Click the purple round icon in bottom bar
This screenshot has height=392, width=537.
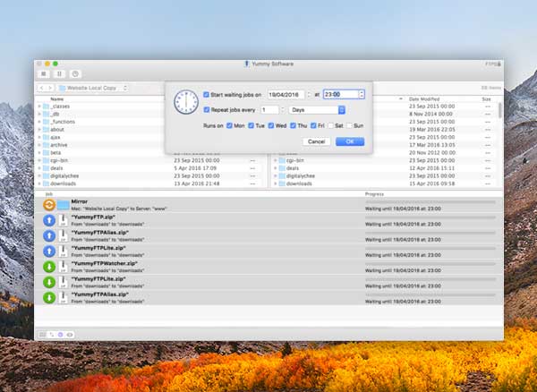(x=60, y=335)
